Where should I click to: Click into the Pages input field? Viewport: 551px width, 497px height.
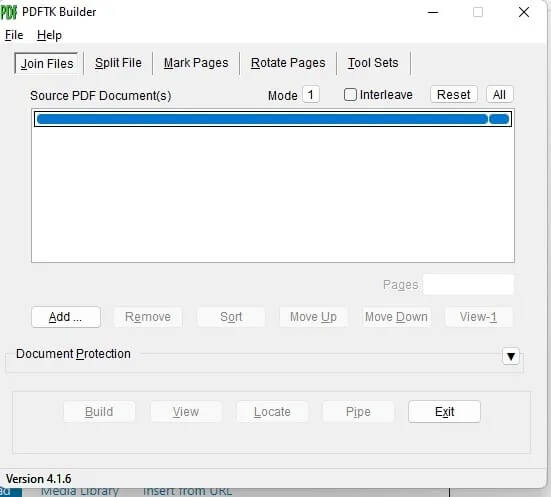pos(468,284)
